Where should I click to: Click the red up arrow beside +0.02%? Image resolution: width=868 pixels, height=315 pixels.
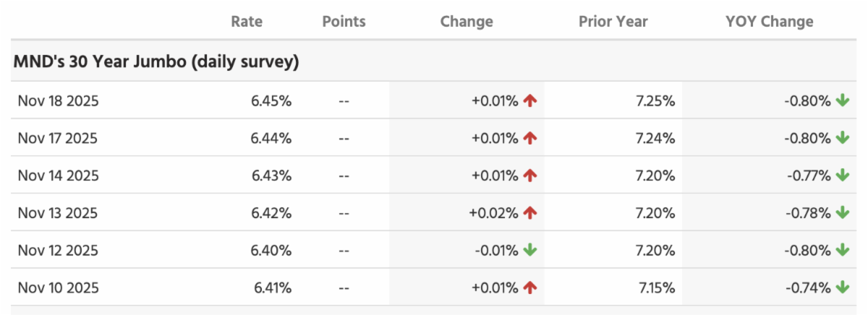[530, 213]
